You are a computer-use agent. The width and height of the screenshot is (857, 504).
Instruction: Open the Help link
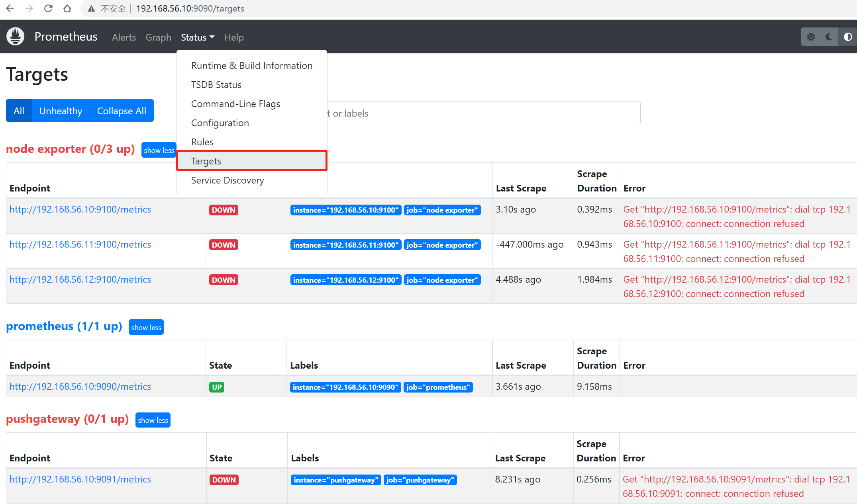point(234,37)
